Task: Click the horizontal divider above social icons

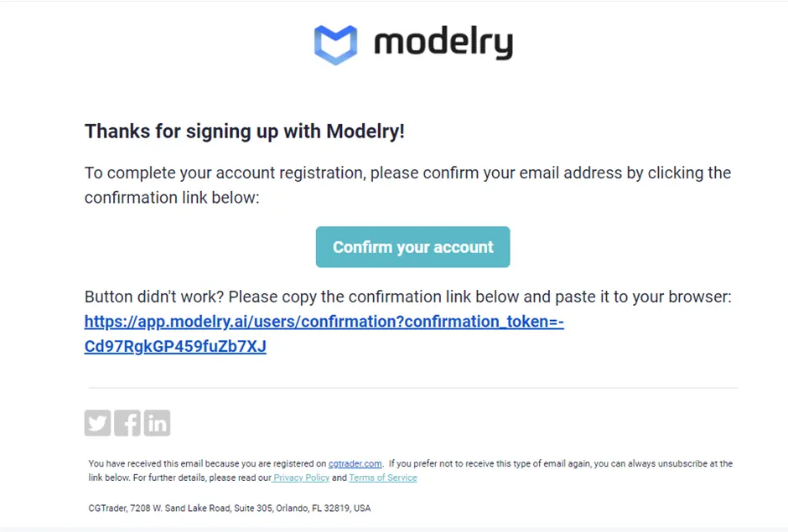Action: (x=412, y=388)
